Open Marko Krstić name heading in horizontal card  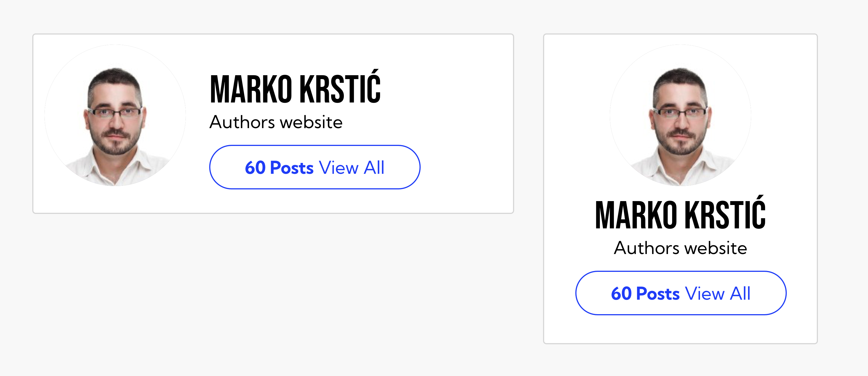click(x=295, y=86)
